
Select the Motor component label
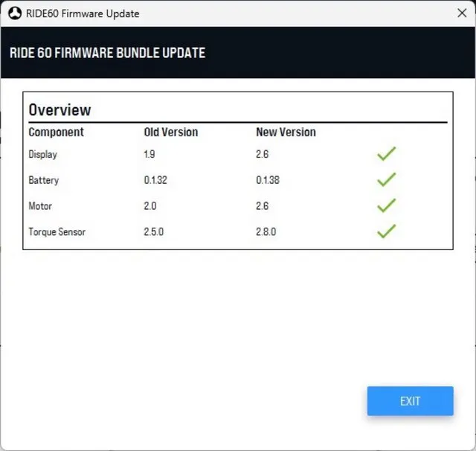[x=40, y=206]
